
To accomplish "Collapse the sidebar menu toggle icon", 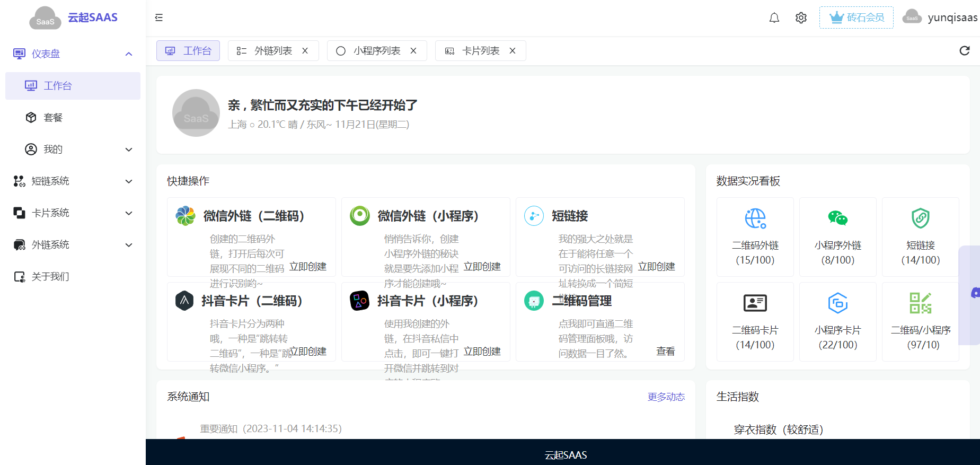I will click(x=159, y=17).
